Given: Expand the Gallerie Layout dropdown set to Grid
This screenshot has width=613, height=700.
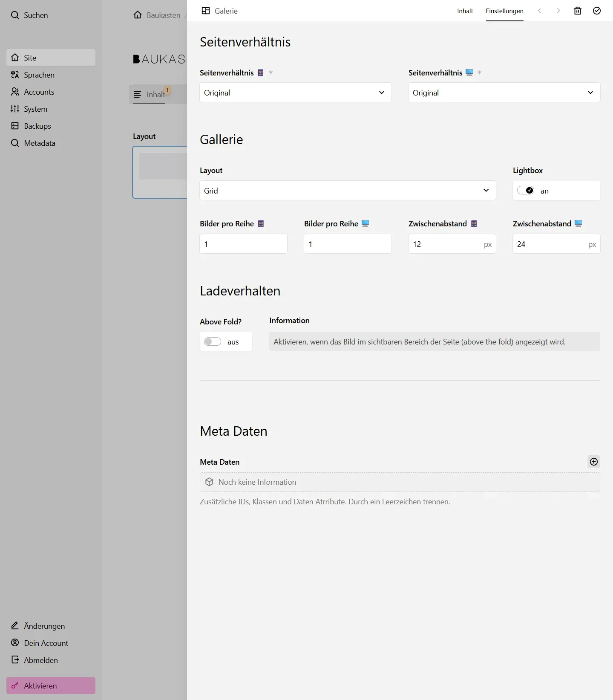Looking at the screenshot, I should 347,191.
